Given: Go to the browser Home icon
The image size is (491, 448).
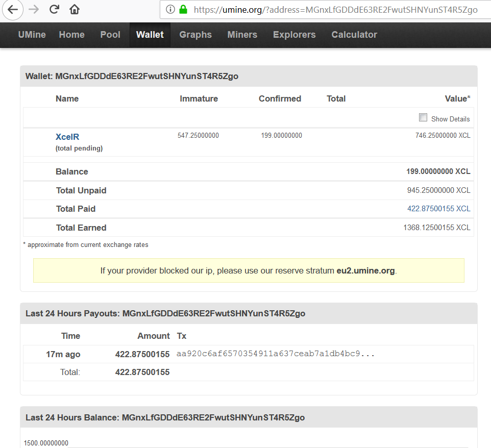Looking at the screenshot, I should [x=74, y=9].
